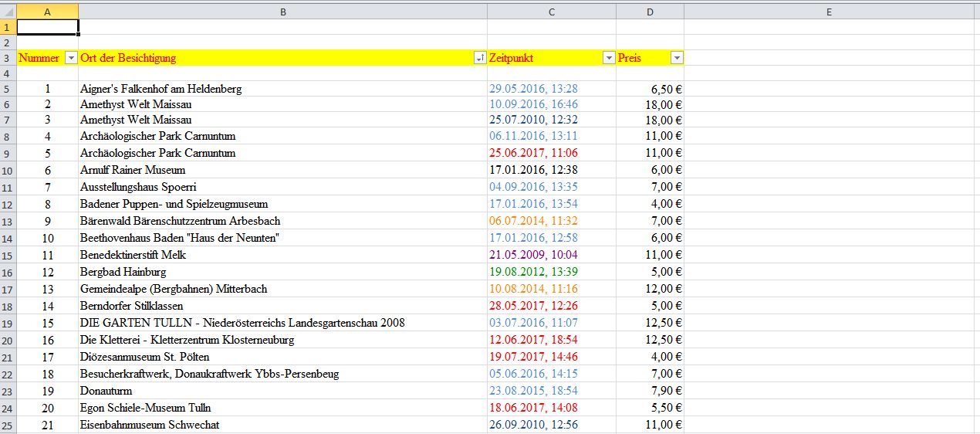Image resolution: width=980 pixels, height=434 pixels.
Task: Select date 10.09.2016, 16:46
Action: 552,104
